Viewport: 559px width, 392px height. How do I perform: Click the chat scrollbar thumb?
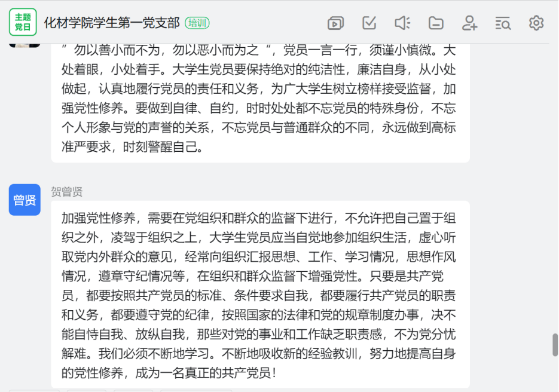[555, 345]
